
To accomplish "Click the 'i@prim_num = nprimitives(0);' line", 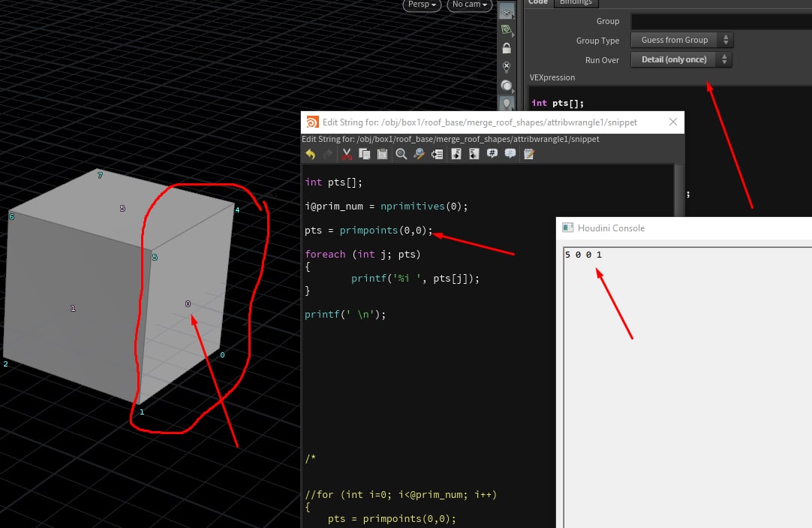I will 386,207.
